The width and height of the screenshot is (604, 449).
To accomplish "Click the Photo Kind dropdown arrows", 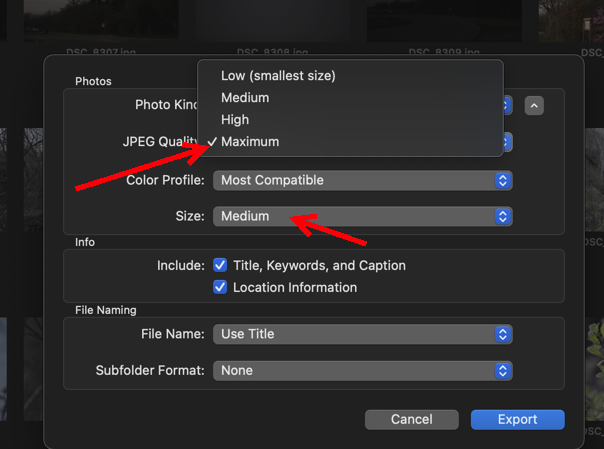I will click(506, 105).
